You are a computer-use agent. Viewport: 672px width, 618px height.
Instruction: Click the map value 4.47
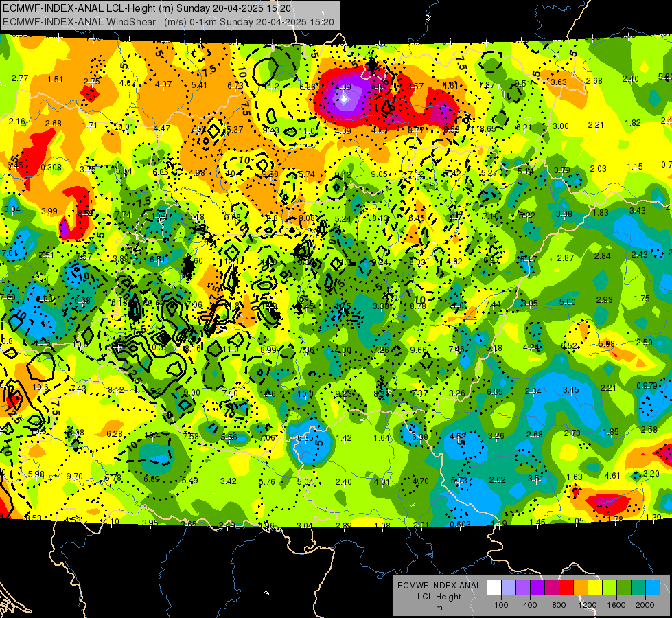[x=162, y=128]
